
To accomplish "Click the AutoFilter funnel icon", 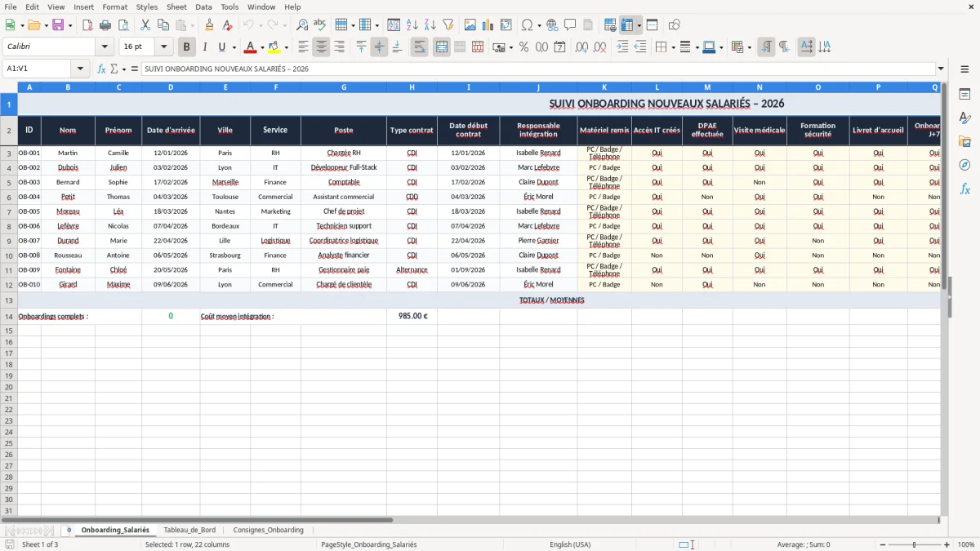I will click(x=448, y=25).
